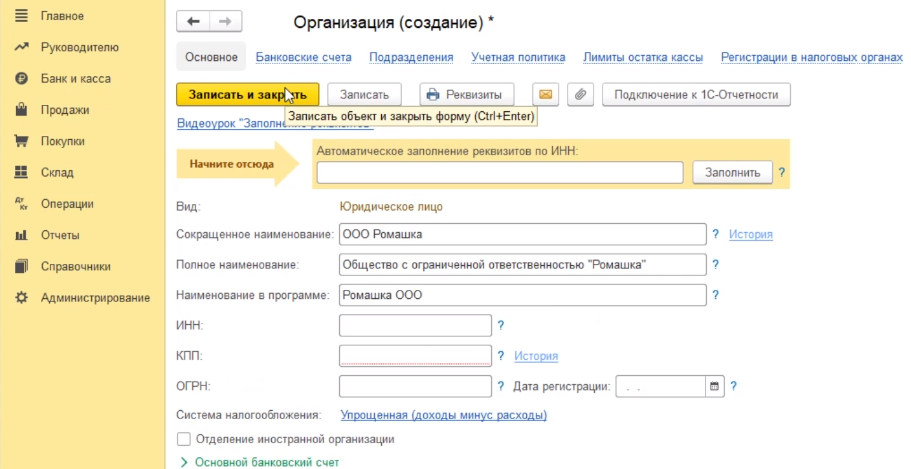Open Банк и касса sidebar section
This screenshot has width=911, height=469.
pos(75,78)
